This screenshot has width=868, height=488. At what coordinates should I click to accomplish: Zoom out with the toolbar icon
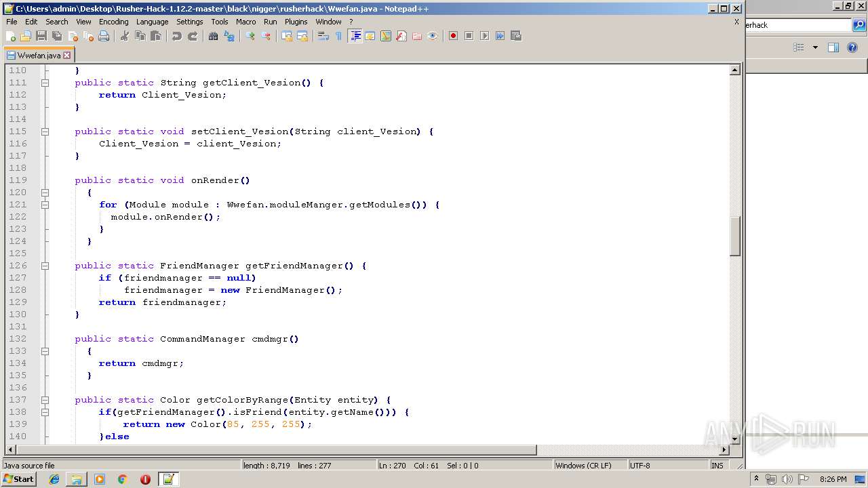266,36
